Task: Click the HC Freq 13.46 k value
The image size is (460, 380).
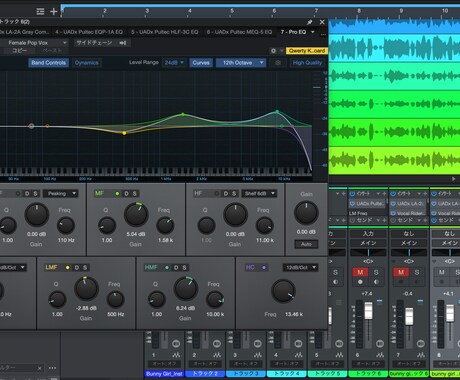Action: [294, 314]
